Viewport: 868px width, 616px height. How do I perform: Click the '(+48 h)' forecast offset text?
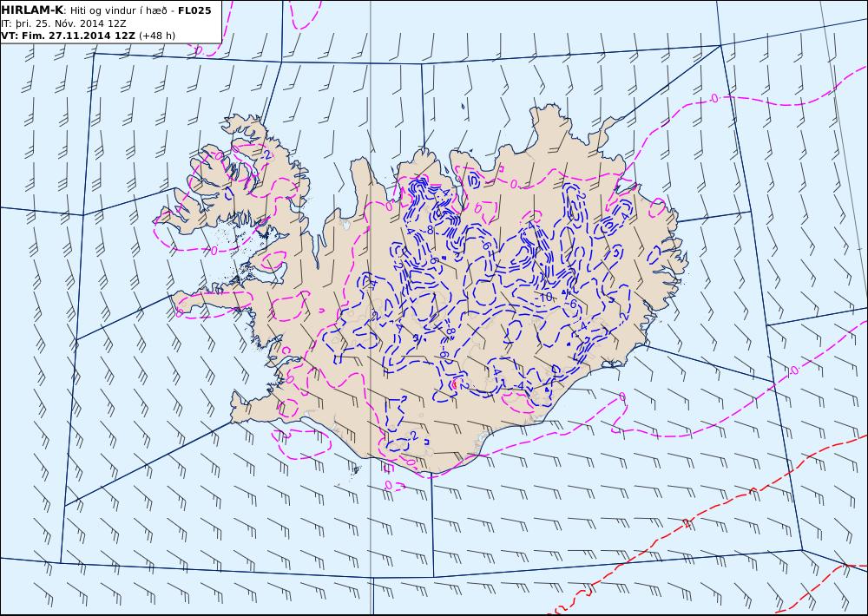[x=156, y=36]
